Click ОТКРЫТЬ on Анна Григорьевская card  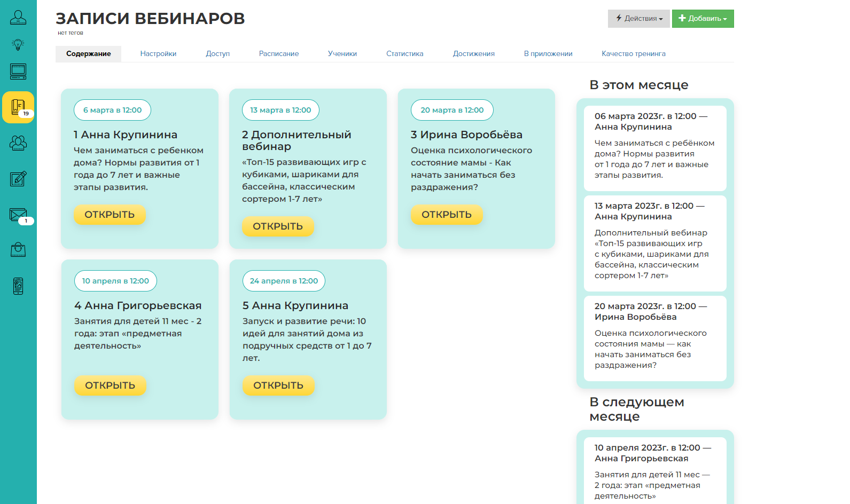coord(110,385)
